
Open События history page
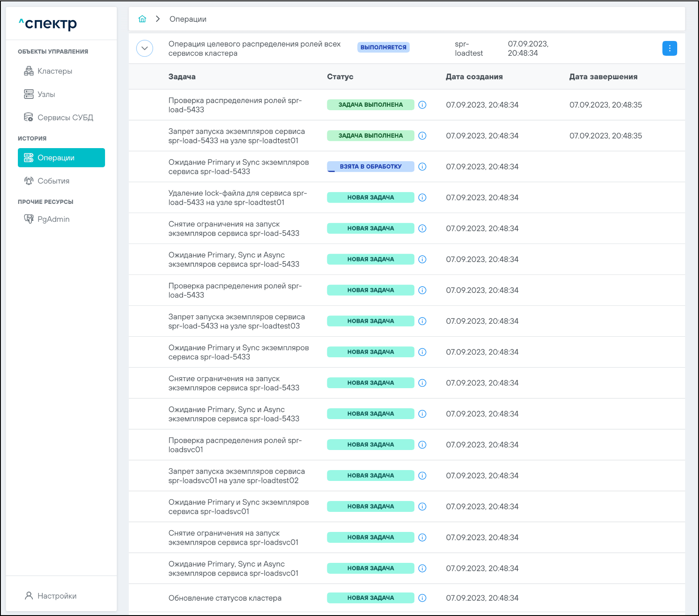53,181
